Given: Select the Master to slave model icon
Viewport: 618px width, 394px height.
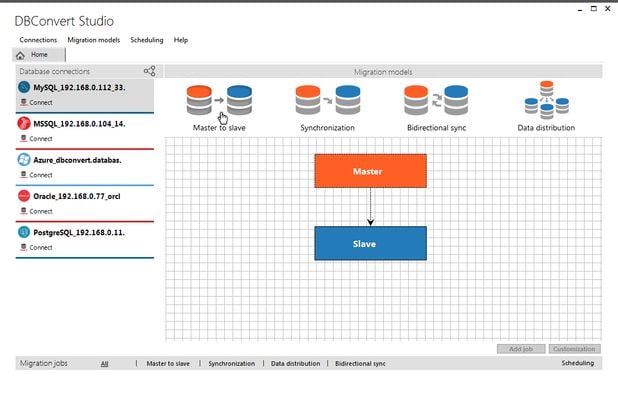Looking at the screenshot, I should pos(219,100).
